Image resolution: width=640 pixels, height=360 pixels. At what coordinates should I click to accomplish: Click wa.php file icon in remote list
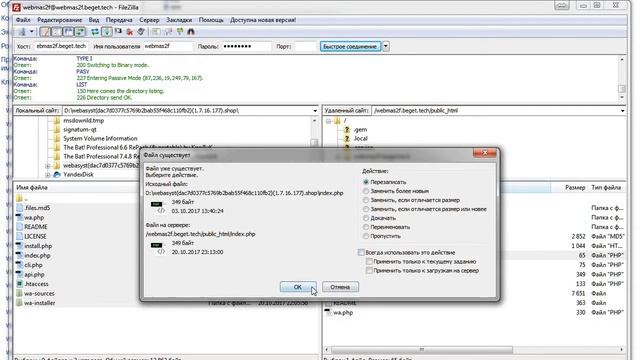click(x=328, y=312)
